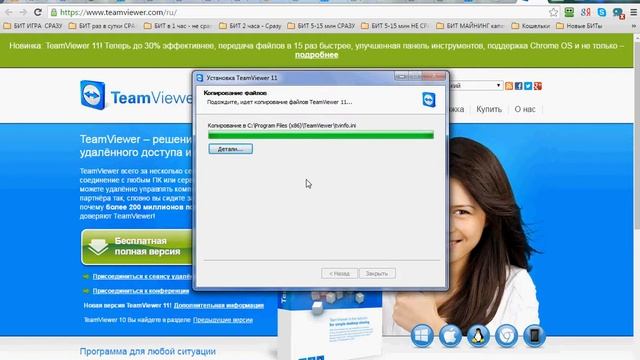Open the Google Plus icon on website
The image size is (640, 360).
click(538, 86)
